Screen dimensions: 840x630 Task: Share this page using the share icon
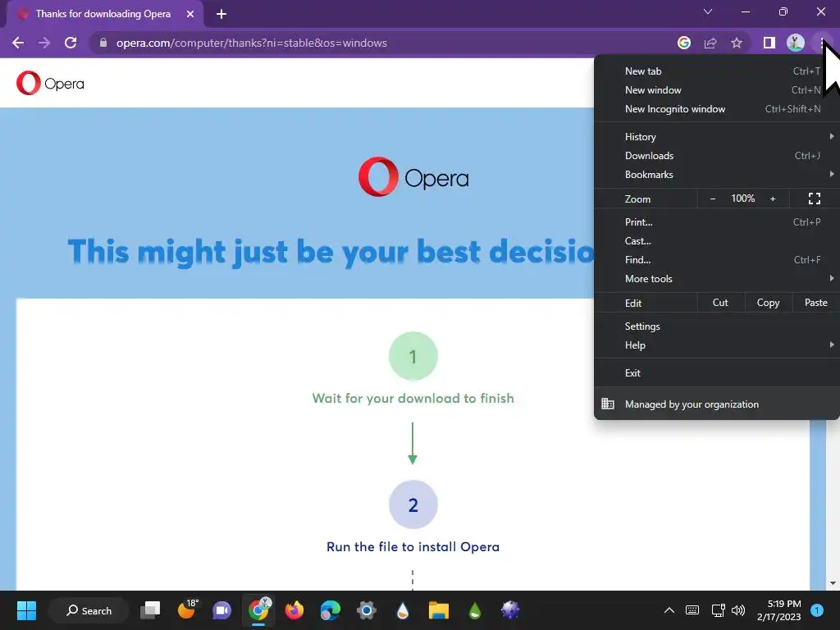pos(710,43)
